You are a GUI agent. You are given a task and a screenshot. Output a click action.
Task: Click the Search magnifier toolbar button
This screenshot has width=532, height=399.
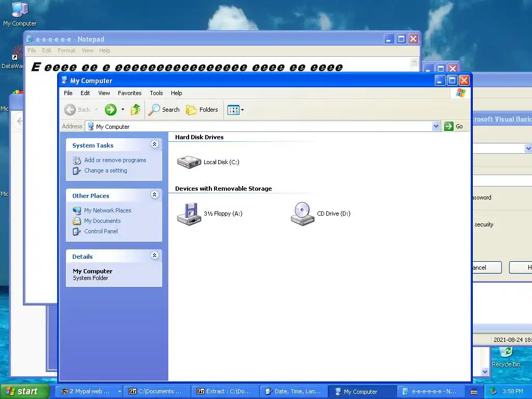point(164,110)
